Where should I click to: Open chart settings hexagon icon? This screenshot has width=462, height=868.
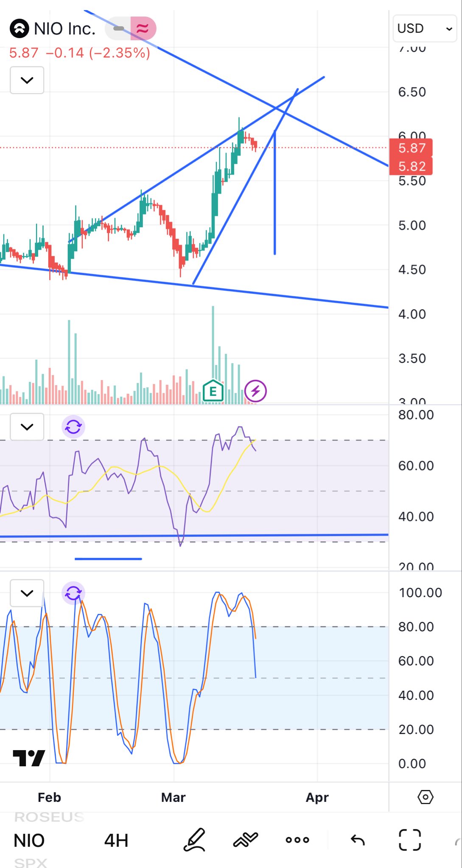[x=426, y=797]
